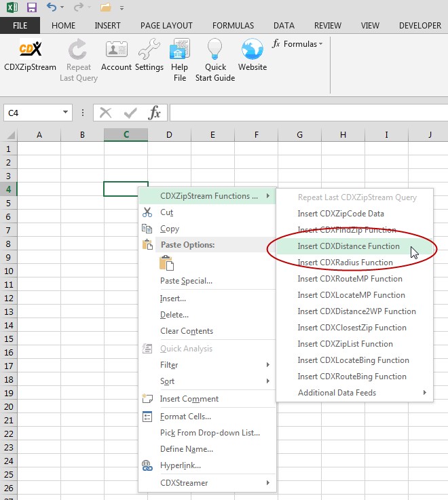Click the Excel application icon
Viewport: 448px width, 500px height.
(12, 7)
